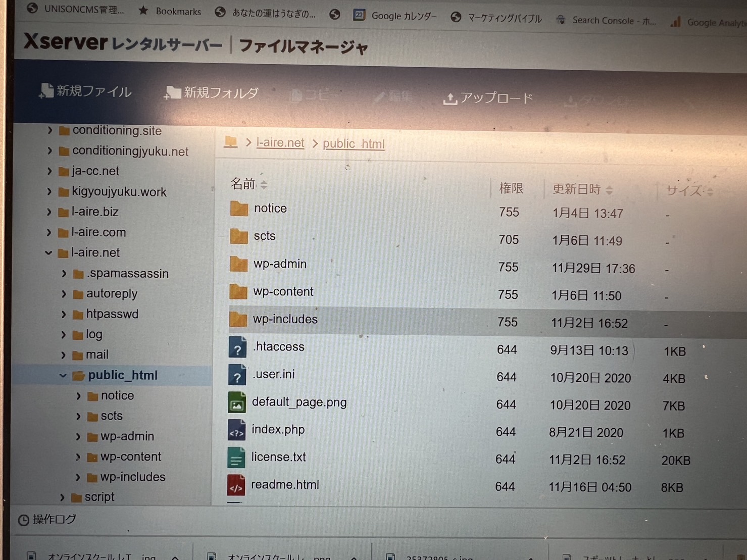This screenshot has width=747, height=560.
Task: Collapse the public_html tree node
Action: [63, 376]
